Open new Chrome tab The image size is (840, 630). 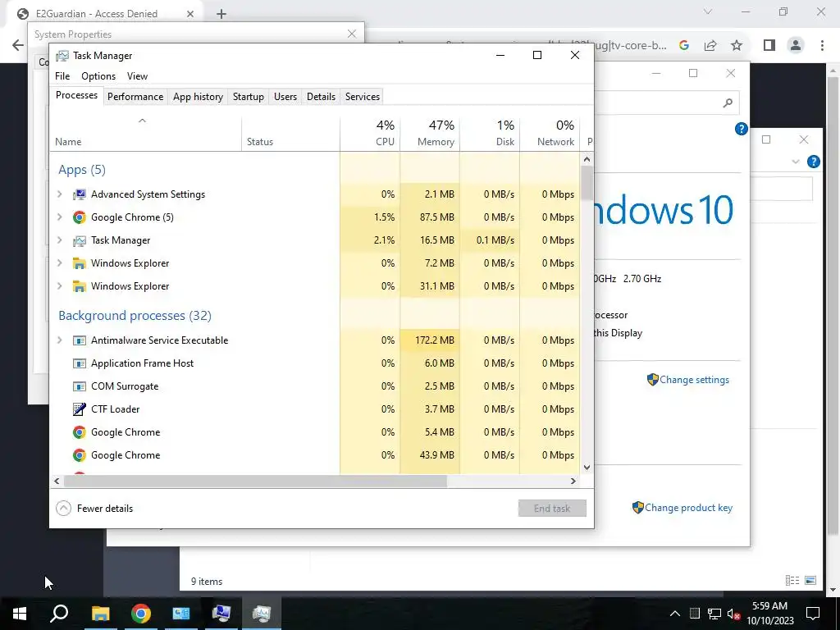click(221, 14)
